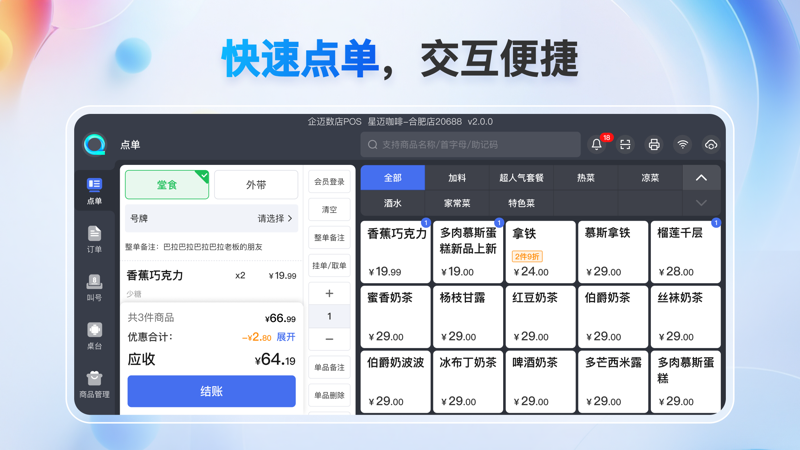Increase quantity with the plus button

329,293
